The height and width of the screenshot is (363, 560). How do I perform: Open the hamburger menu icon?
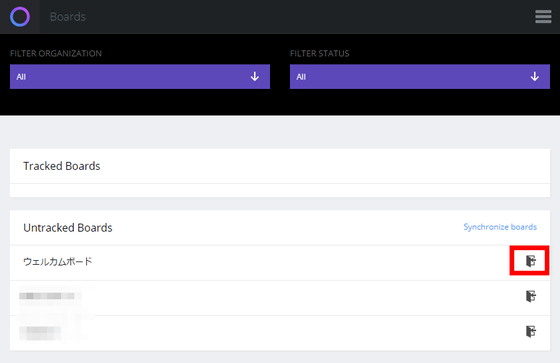pyautogui.click(x=543, y=17)
